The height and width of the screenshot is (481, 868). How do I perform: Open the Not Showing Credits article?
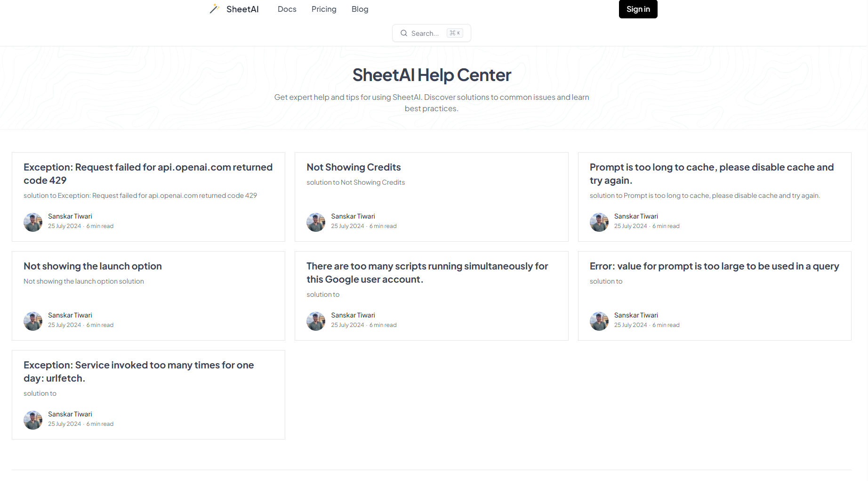tap(354, 167)
